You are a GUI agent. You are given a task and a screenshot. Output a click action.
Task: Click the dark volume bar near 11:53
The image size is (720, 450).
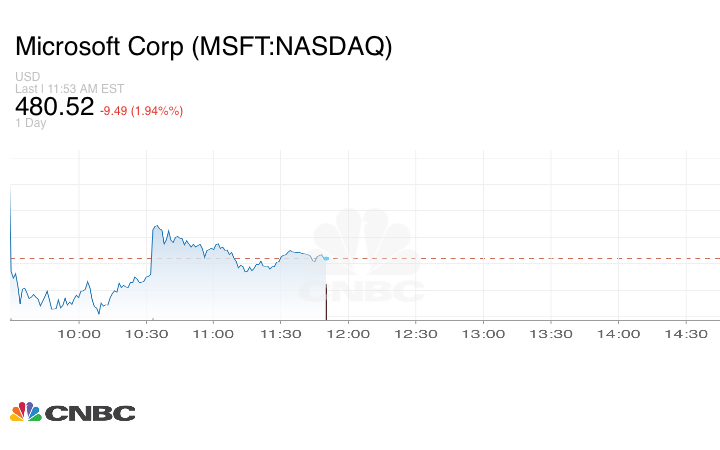[327, 302]
